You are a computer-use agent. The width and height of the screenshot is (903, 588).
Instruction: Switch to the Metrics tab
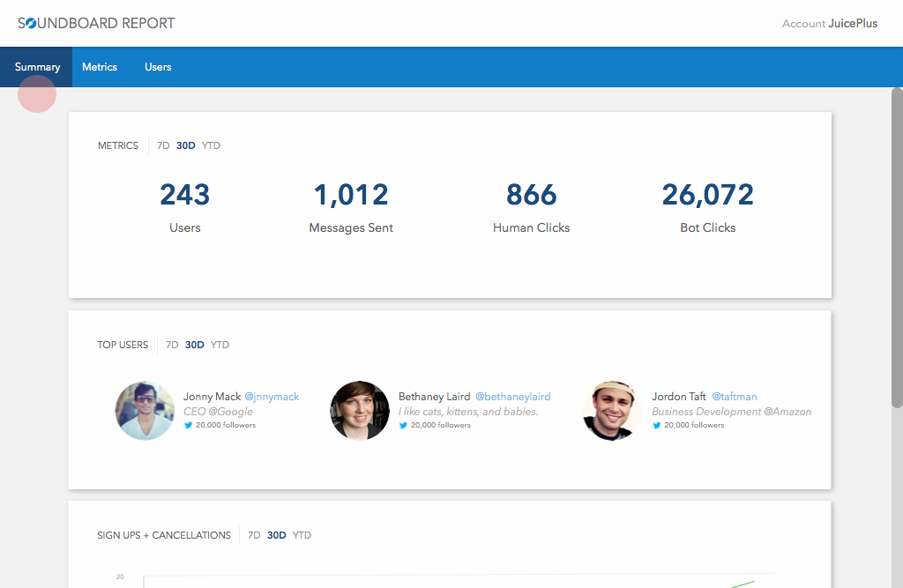[x=100, y=67]
